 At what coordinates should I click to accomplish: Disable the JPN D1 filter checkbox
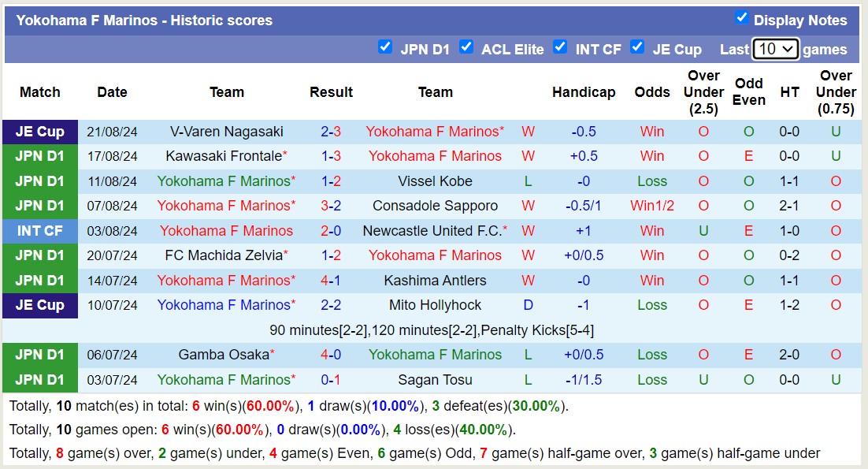click(385, 47)
